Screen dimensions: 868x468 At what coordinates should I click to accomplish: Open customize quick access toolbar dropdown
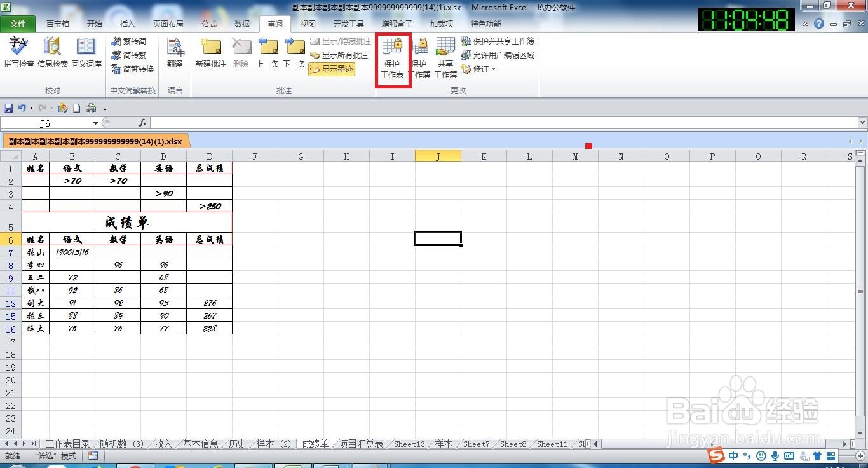click(x=105, y=109)
